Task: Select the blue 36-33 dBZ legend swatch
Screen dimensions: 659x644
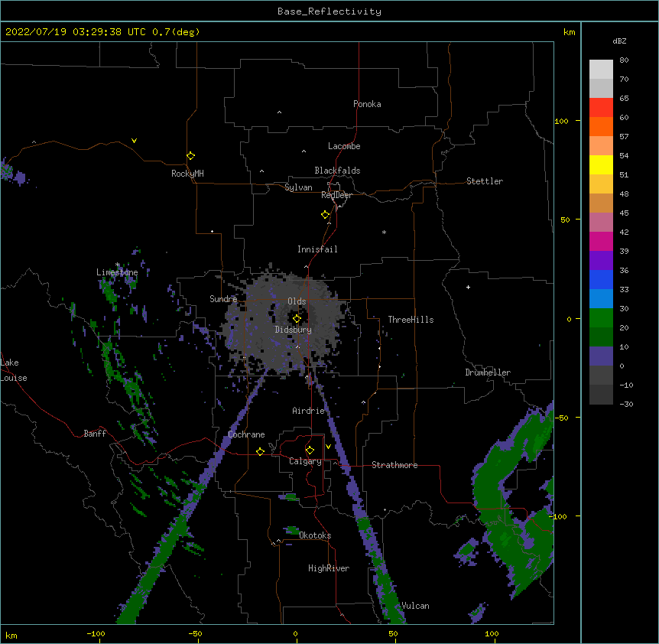Action: point(601,279)
